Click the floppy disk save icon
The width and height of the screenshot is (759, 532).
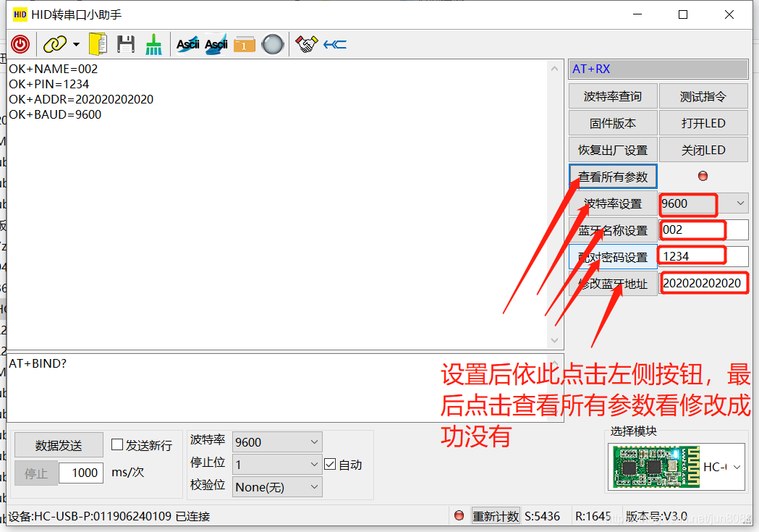coord(125,44)
